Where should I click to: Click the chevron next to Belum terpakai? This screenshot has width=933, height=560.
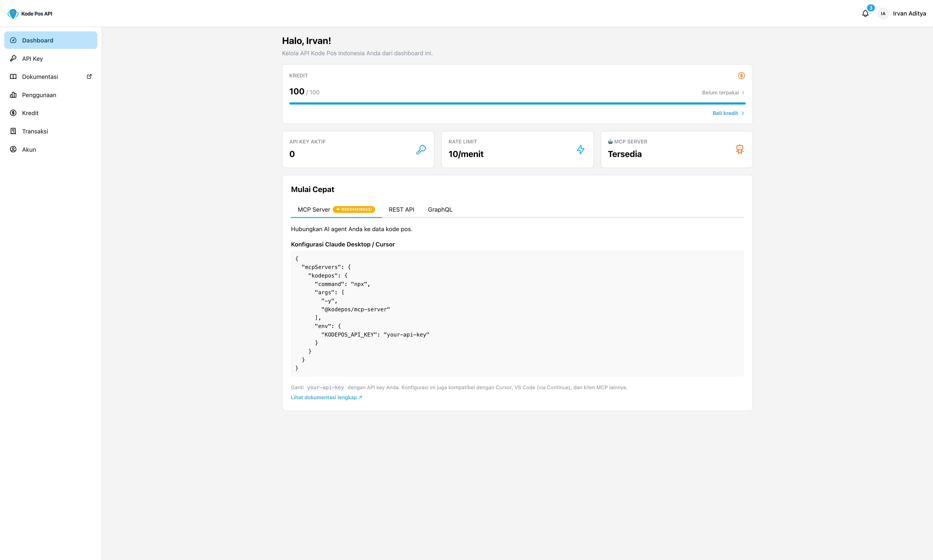pos(743,92)
